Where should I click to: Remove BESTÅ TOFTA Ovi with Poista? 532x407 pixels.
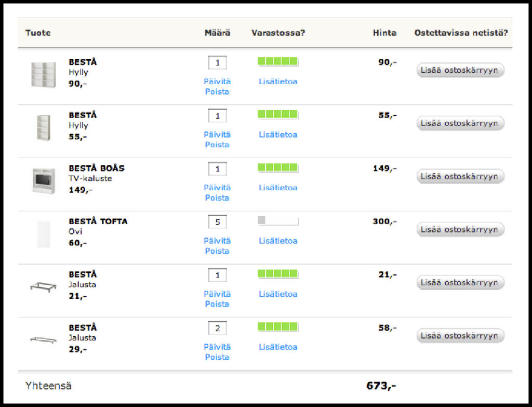pos(217,251)
